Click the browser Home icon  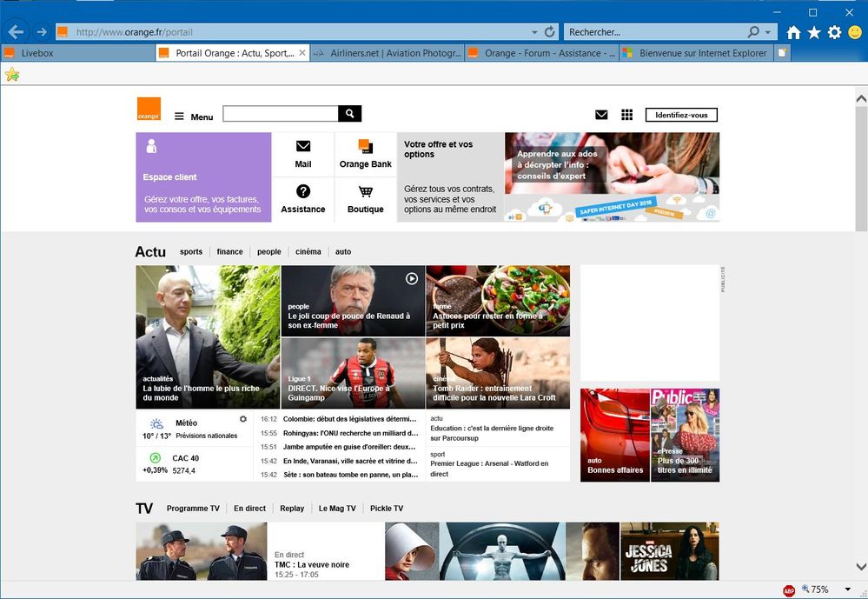point(793,32)
